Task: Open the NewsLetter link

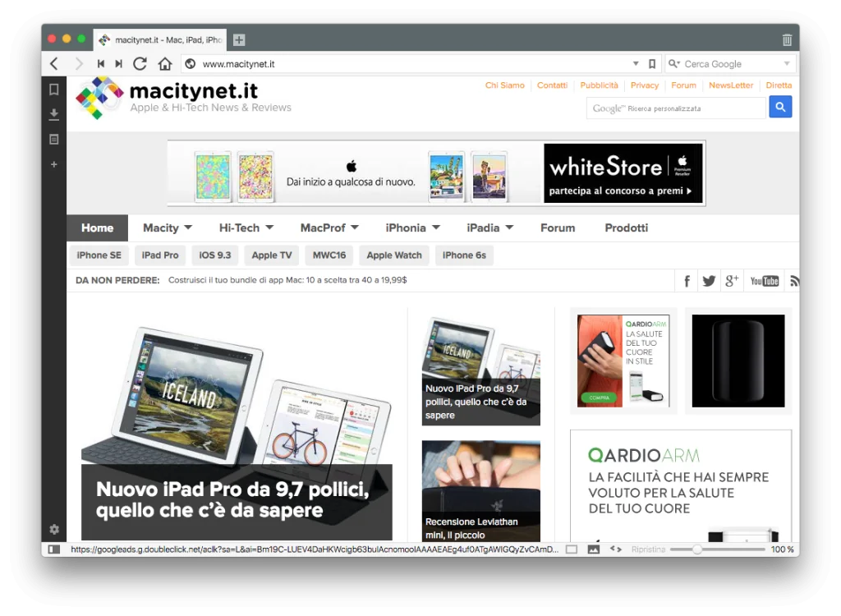Action: pos(731,85)
